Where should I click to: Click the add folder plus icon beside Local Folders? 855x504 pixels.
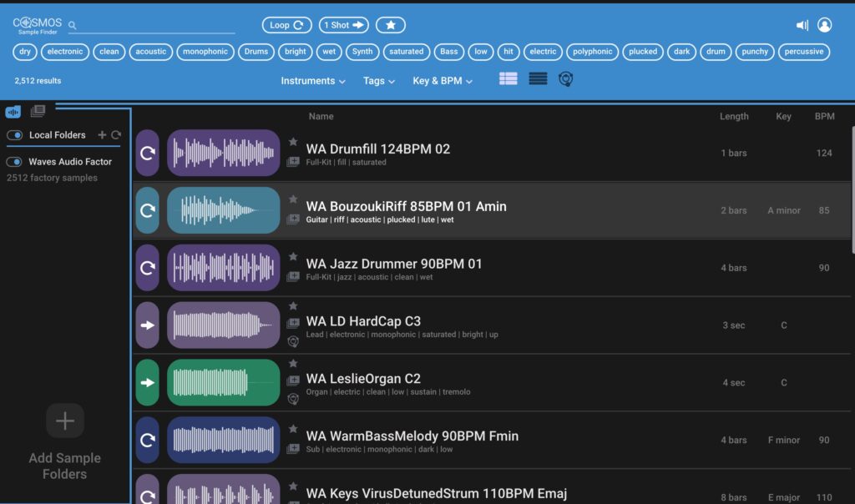[102, 135]
